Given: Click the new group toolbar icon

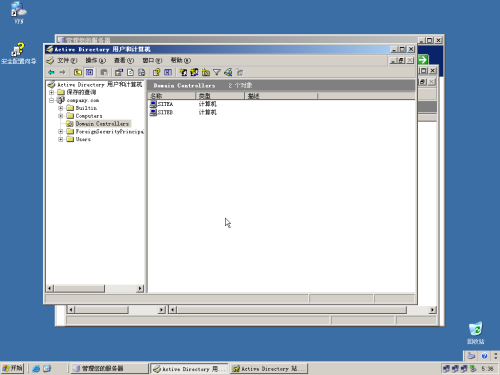Looking at the screenshot, I should pyautogui.click(x=194, y=72).
